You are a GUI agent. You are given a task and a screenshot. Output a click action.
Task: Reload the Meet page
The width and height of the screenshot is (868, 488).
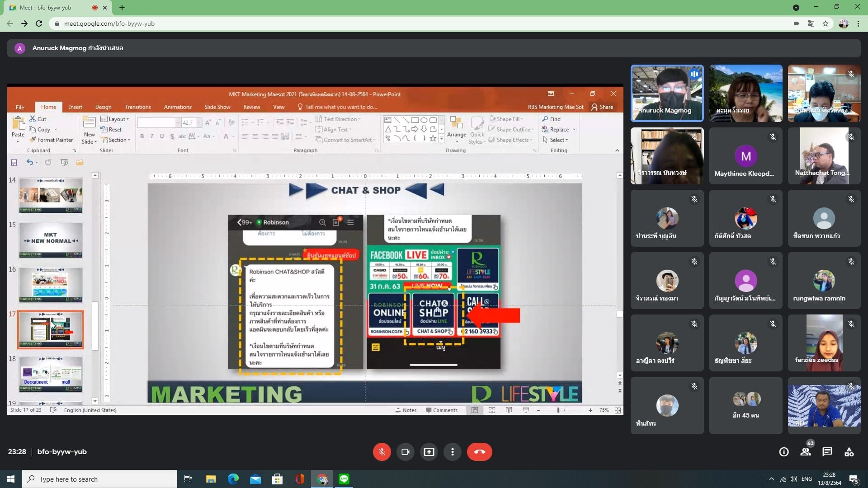click(39, 23)
